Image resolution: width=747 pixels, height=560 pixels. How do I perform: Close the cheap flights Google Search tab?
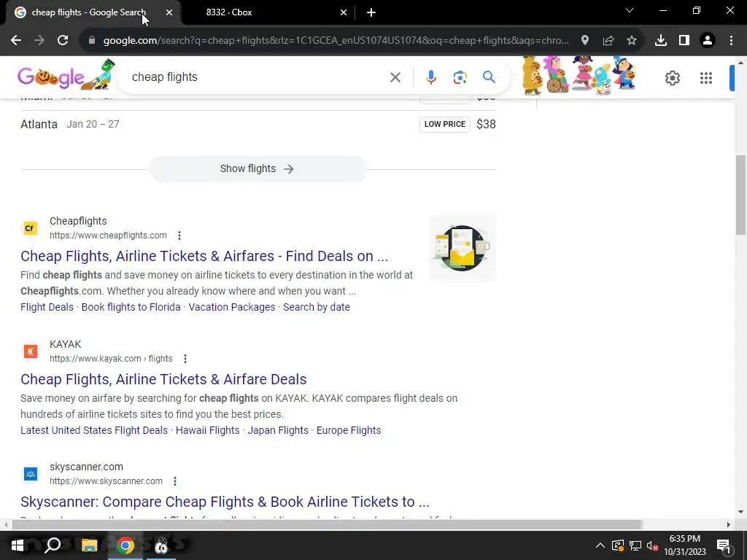click(x=169, y=12)
